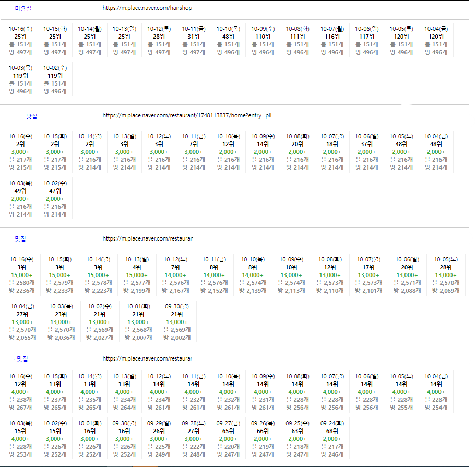Select the 09-30(월) cell ranked 21위
The width and height of the screenshot is (476, 467).
(176, 322)
